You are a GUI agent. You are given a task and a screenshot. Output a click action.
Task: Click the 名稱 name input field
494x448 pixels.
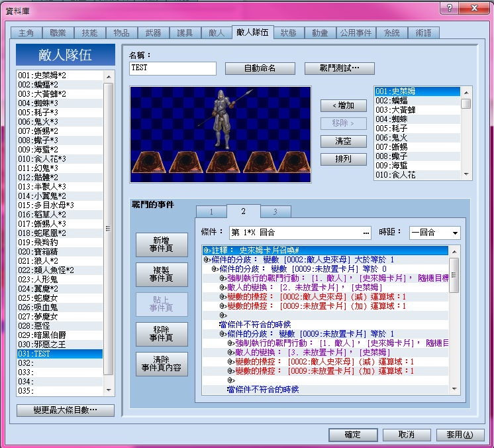click(x=173, y=68)
